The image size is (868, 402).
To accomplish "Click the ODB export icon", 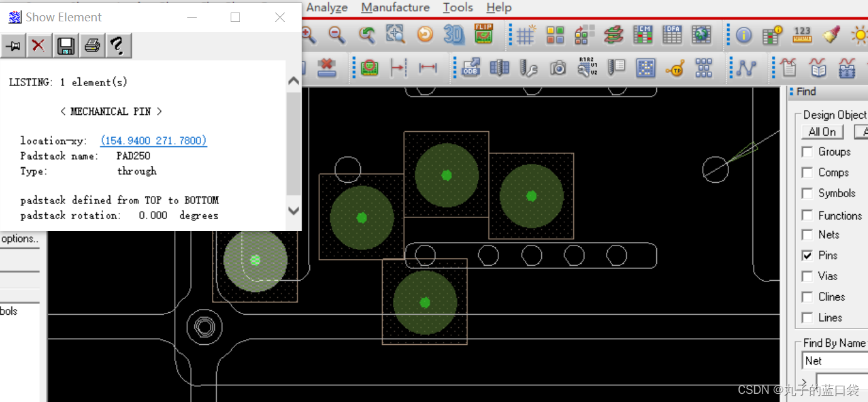I will click(x=470, y=68).
